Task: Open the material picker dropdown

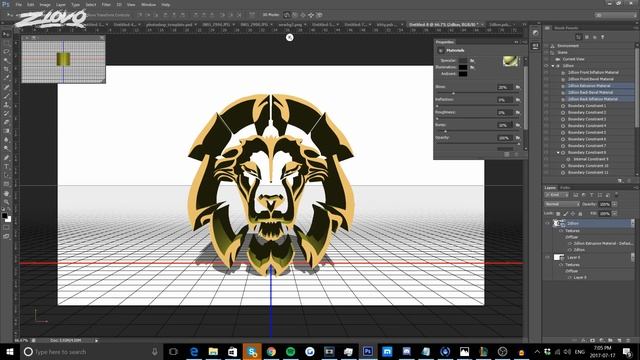Action: click(x=511, y=61)
